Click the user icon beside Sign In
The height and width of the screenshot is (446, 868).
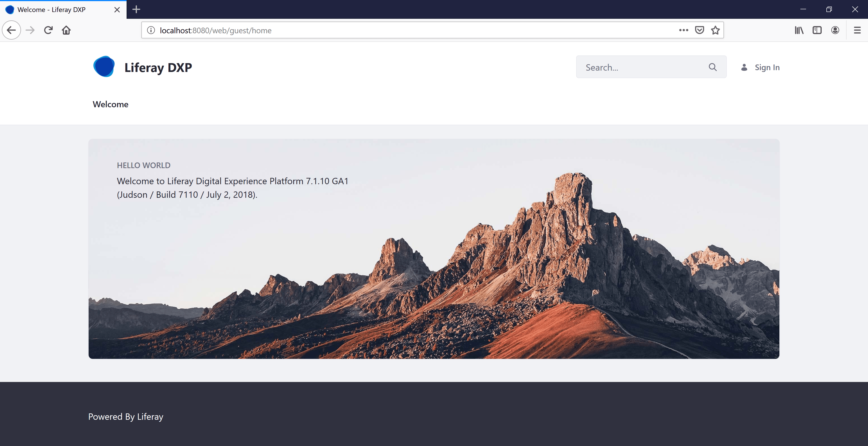[x=744, y=67]
